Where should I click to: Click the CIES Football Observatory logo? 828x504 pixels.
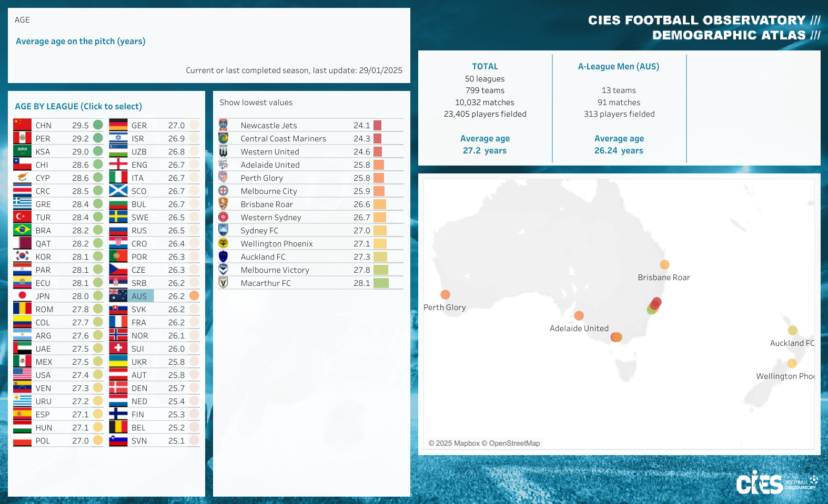777,482
